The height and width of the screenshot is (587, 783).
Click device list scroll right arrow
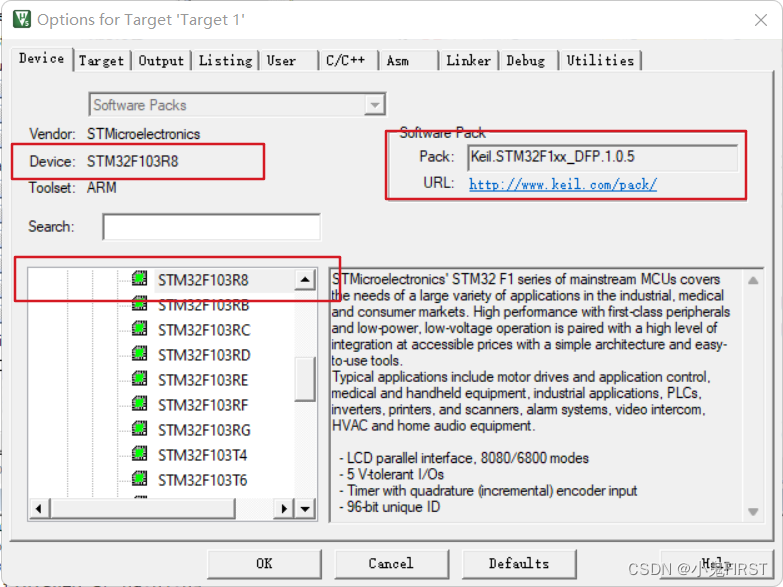pyautogui.click(x=284, y=509)
